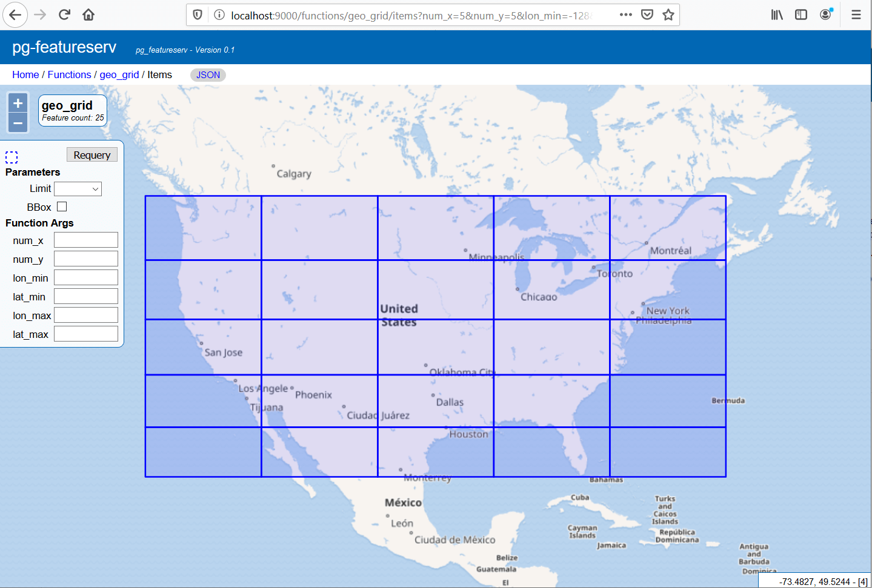Go to browser home page
The width and height of the screenshot is (872, 588).
(x=88, y=15)
